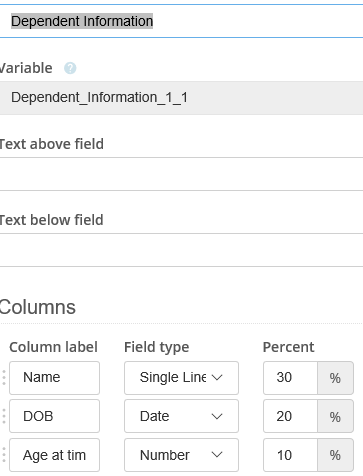Click the drag handle beside DOB row
The height and width of the screenshot is (476, 363).
(x=4, y=416)
